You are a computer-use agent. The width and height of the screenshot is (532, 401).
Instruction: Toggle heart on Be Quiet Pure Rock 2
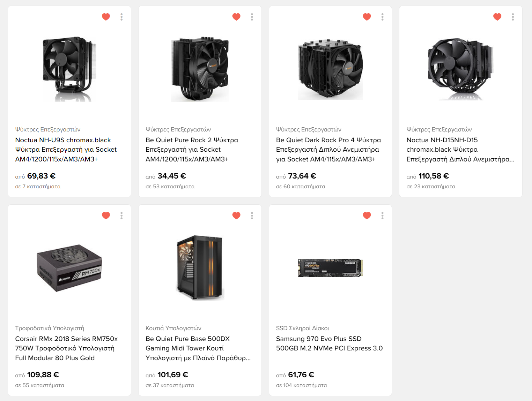[236, 17]
